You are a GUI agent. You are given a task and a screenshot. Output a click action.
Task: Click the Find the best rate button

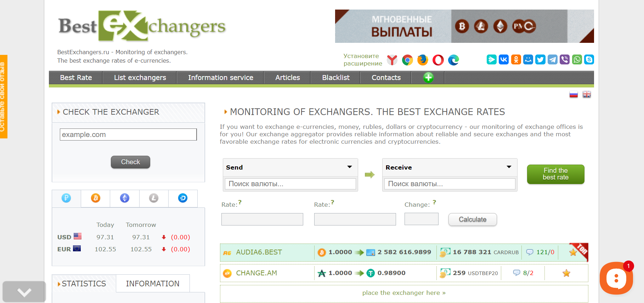coord(555,174)
